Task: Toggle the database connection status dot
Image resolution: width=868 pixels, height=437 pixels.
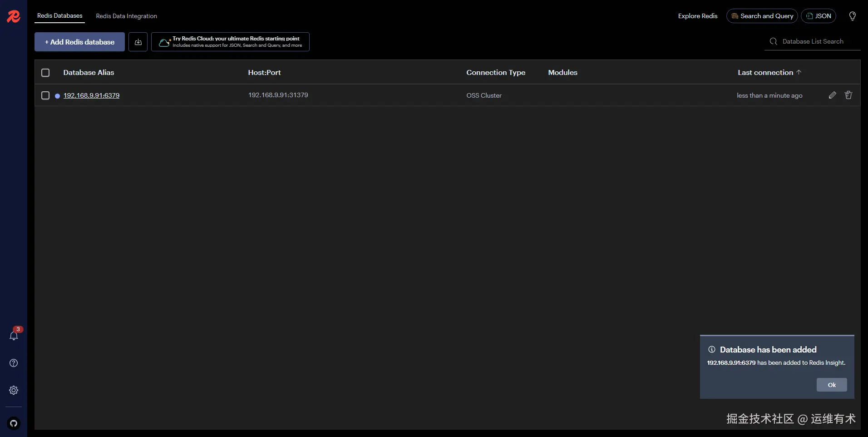Action: point(57,95)
